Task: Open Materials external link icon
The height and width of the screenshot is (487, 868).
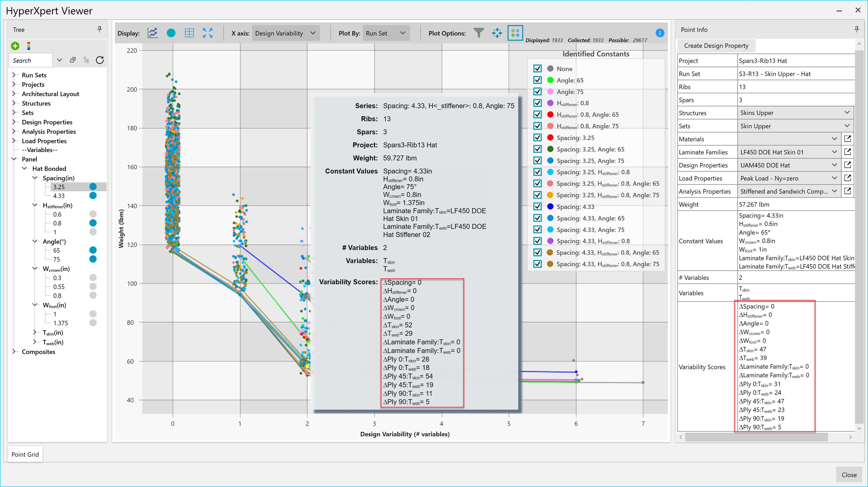Action: click(848, 139)
